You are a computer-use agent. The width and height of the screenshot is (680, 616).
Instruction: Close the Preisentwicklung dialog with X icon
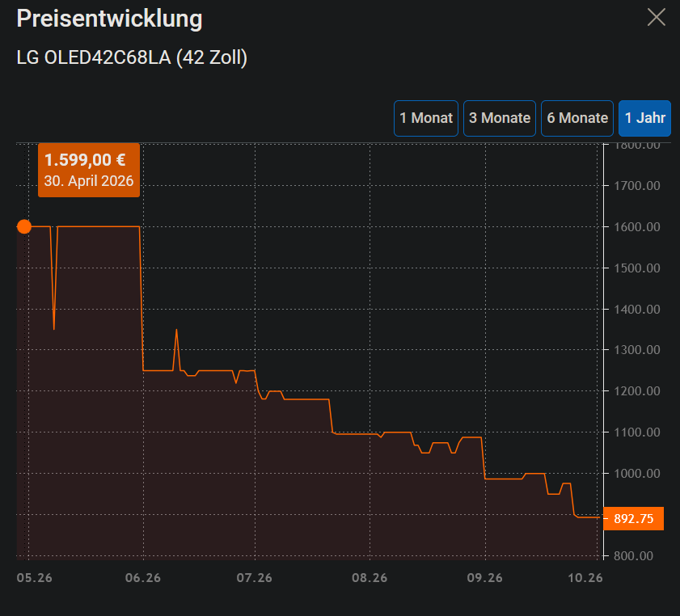click(657, 17)
